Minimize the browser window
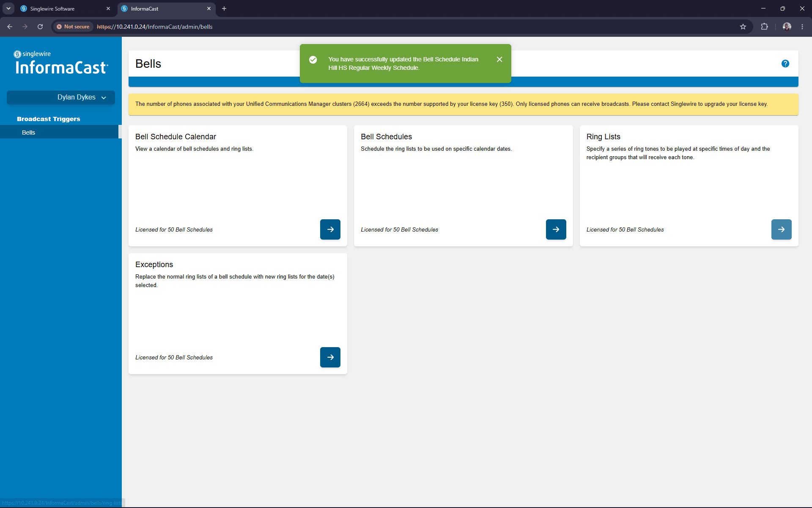The height and width of the screenshot is (508, 812). pyautogui.click(x=763, y=8)
